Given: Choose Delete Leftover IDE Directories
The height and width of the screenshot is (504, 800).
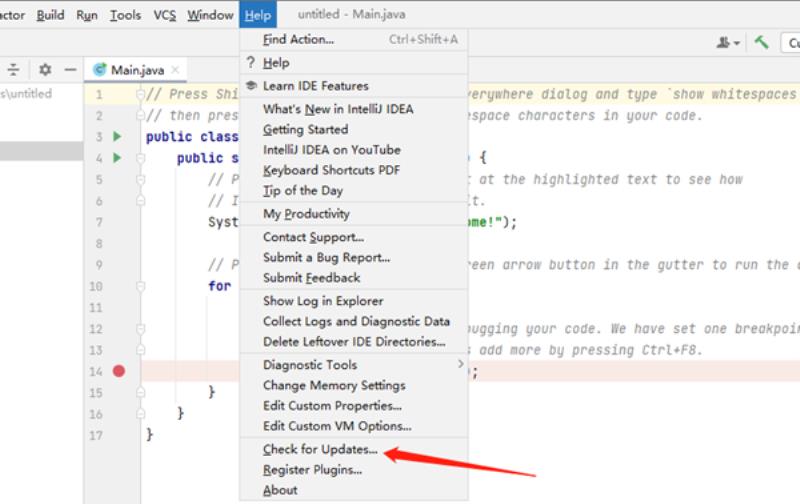Looking at the screenshot, I should (x=354, y=342).
